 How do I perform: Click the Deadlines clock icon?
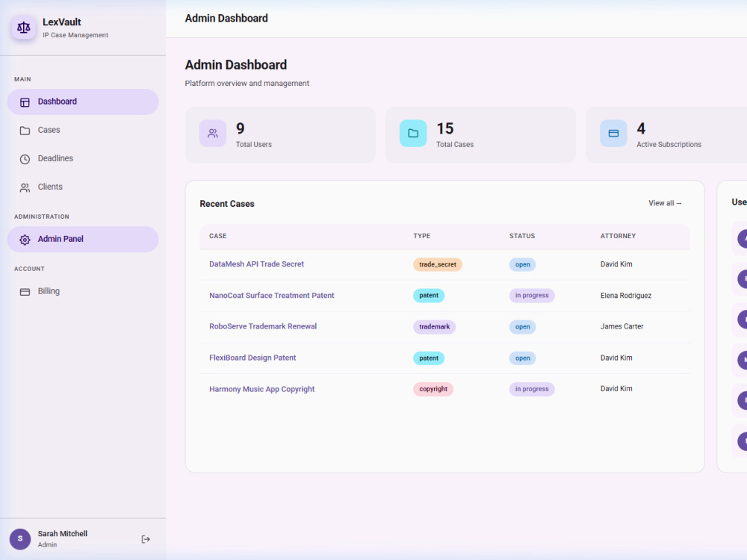(25, 159)
